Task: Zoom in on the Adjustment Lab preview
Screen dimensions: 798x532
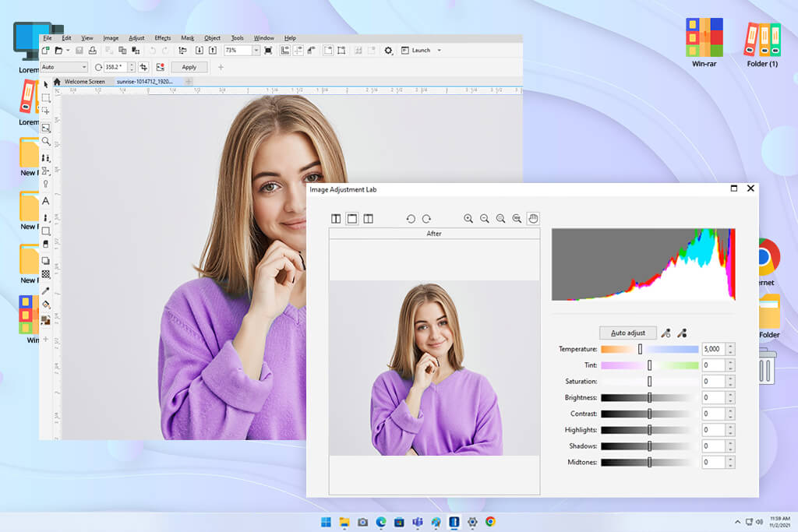Action: [468, 219]
